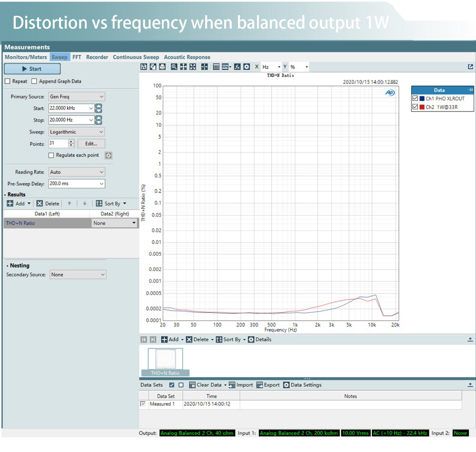476x452 pixels.
Task: Pop out the graph into separate window
Action: 470,67
